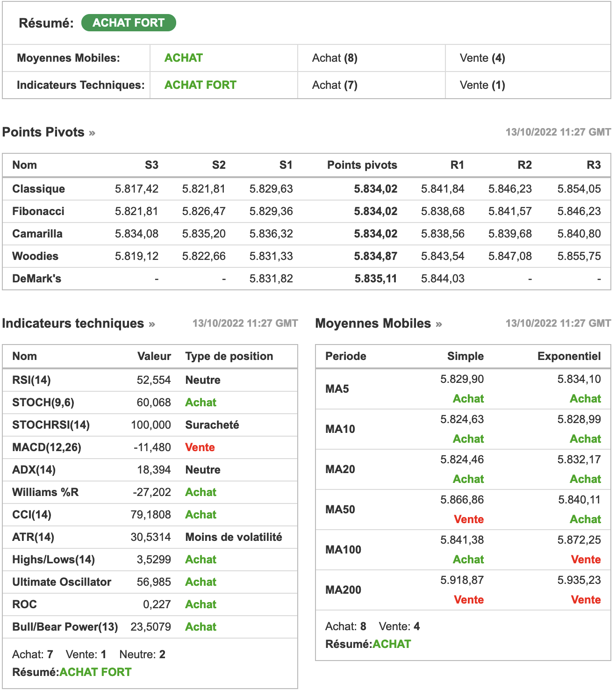Click the chevron beside Moyennes Mobiles heading

(x=439, y=324)
